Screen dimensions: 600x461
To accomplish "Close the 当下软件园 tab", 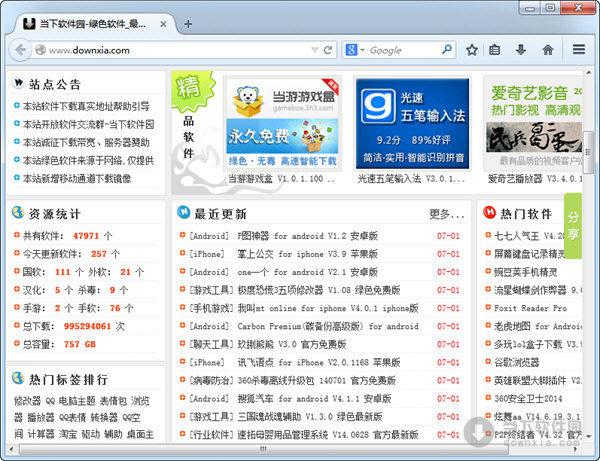I will click(163, 24).
